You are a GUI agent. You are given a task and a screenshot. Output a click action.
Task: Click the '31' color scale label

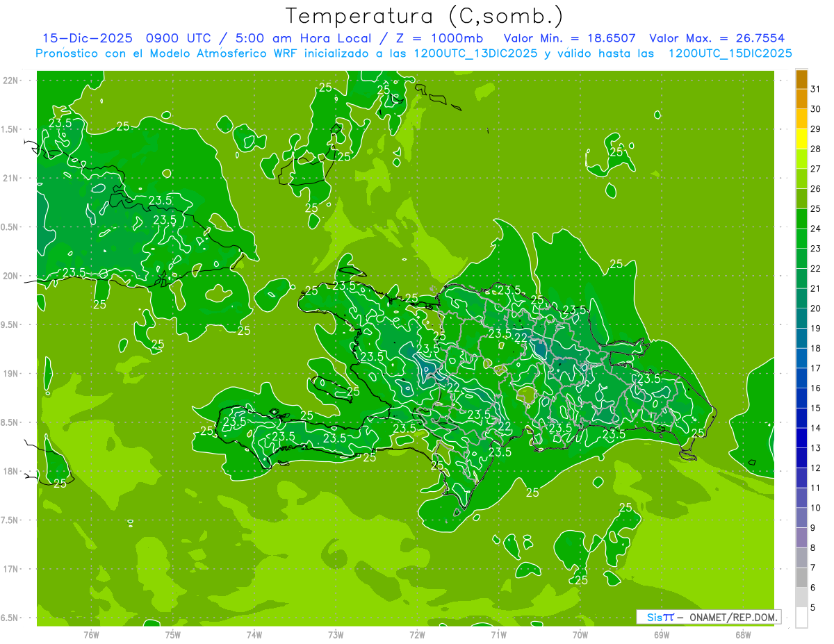tap(816, 89)
